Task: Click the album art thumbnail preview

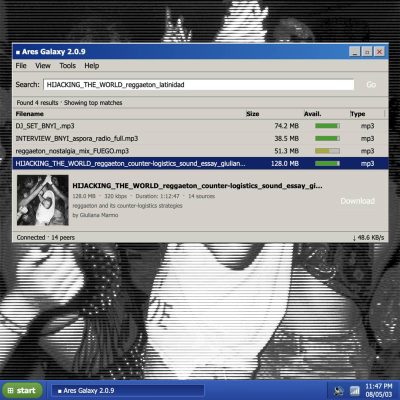Action: (43, 200)
